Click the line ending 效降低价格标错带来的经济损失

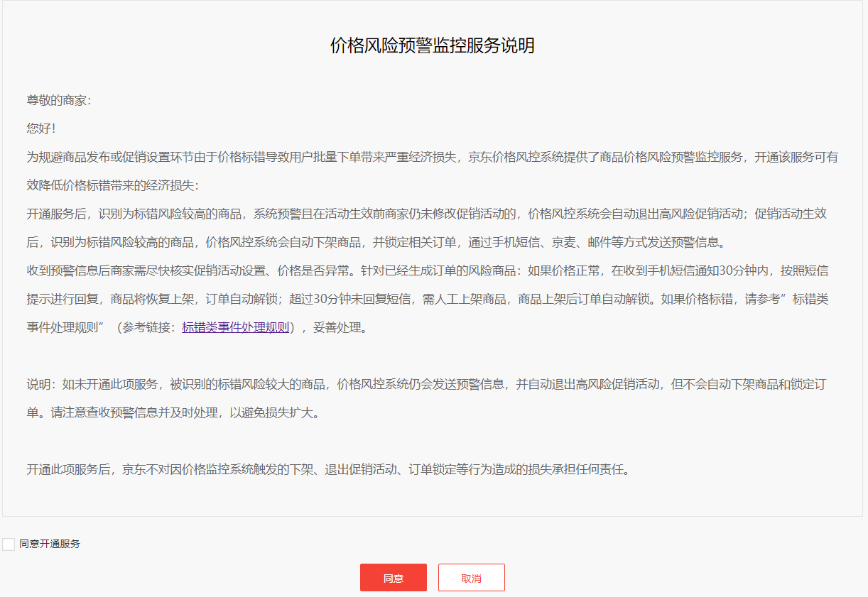114,185
